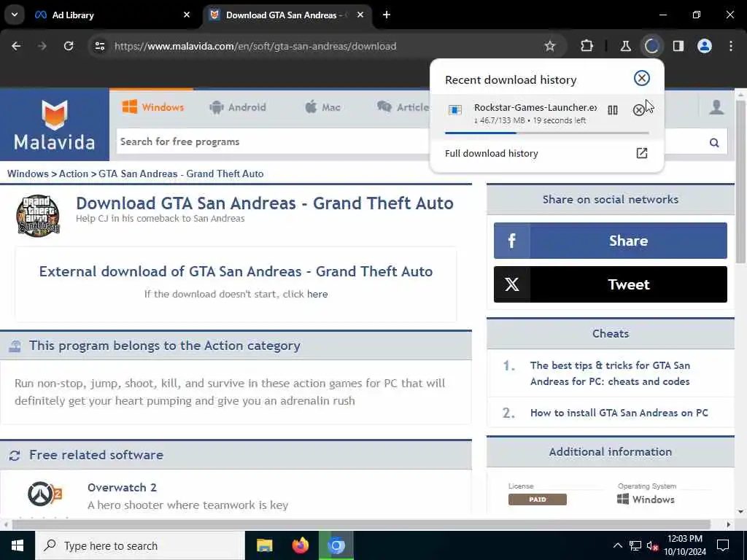Click the magnifier search button
The height and width of the screenshot is (560, 747).
[x=713, y=142]
